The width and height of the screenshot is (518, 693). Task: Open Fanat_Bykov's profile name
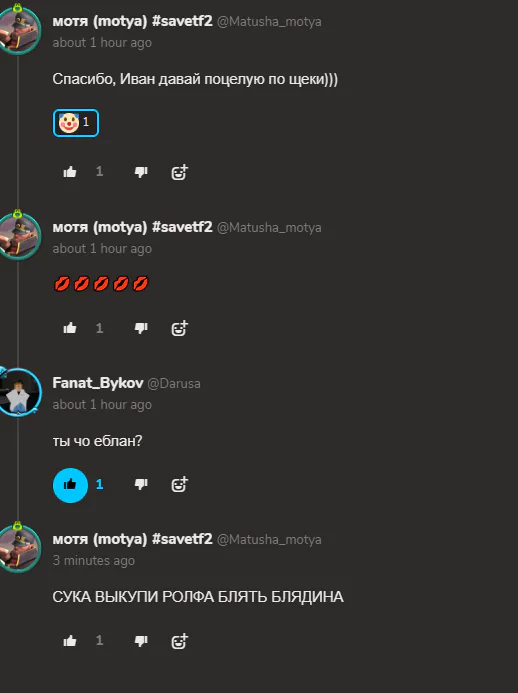[x=98, y=383]
